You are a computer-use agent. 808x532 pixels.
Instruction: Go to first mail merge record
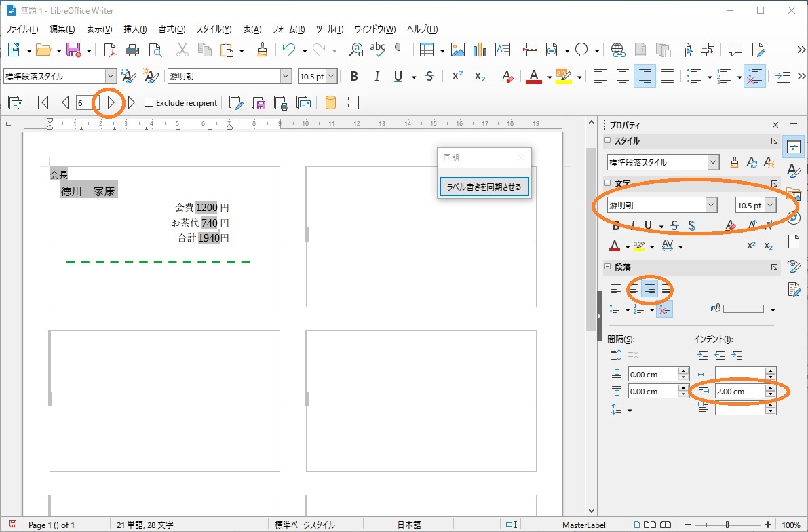pyautogui.click(x=44, y=102)
